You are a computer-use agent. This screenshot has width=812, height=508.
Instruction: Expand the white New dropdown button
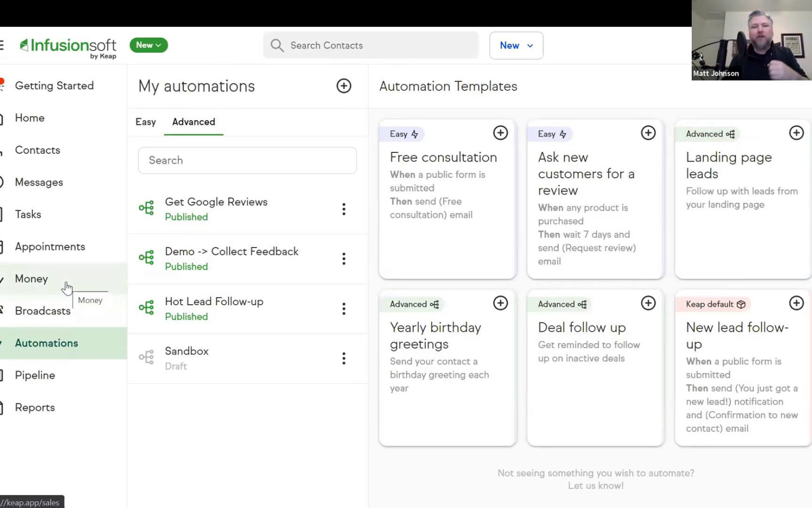[516, 46]
